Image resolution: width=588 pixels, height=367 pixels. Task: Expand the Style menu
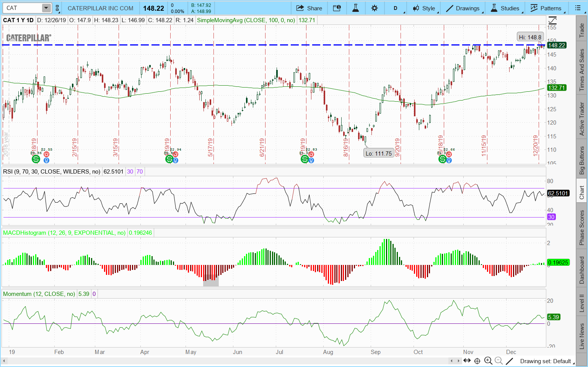coord(424,8)
